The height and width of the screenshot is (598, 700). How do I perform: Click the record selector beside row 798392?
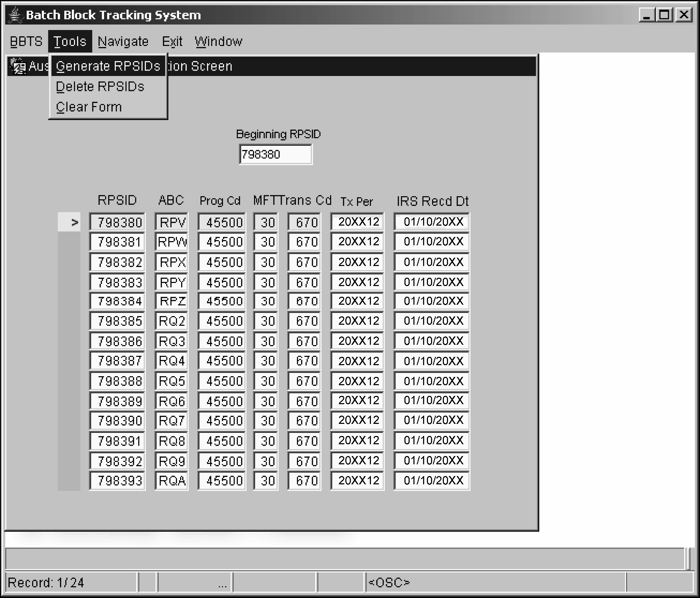click(x=69, y=461)
